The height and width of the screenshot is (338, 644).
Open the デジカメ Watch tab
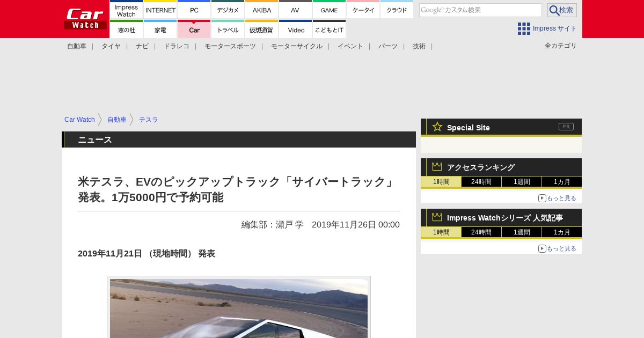click(228, 10)
